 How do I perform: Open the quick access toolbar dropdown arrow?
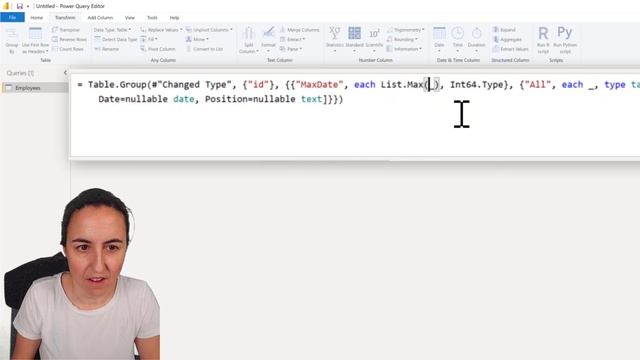point(28,6)
